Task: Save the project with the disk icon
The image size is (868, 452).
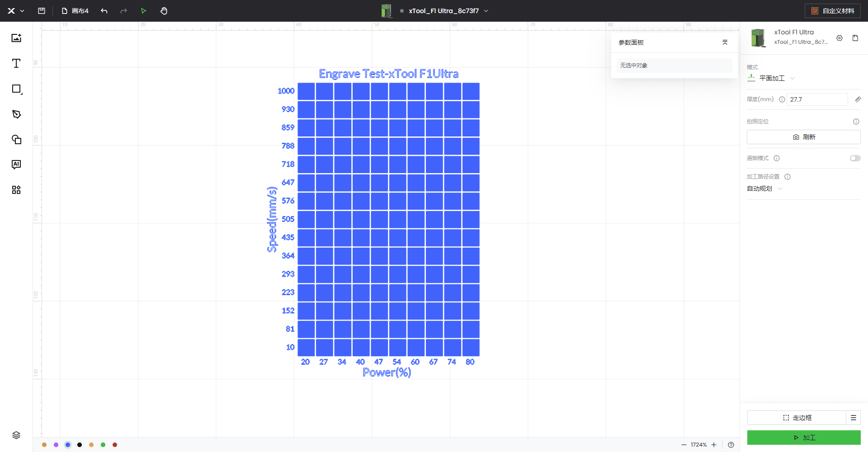Action: [42, 11]
